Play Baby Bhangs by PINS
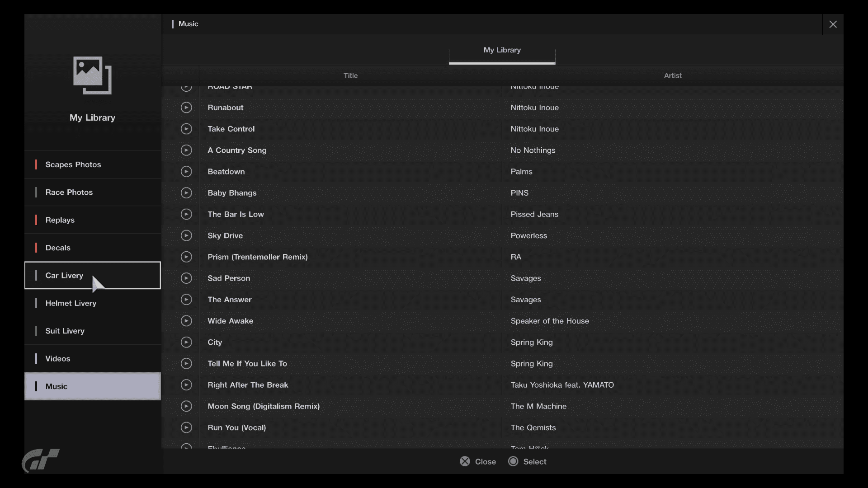The height and width of the screenshot is (488, 868). [x=186, y=193]
